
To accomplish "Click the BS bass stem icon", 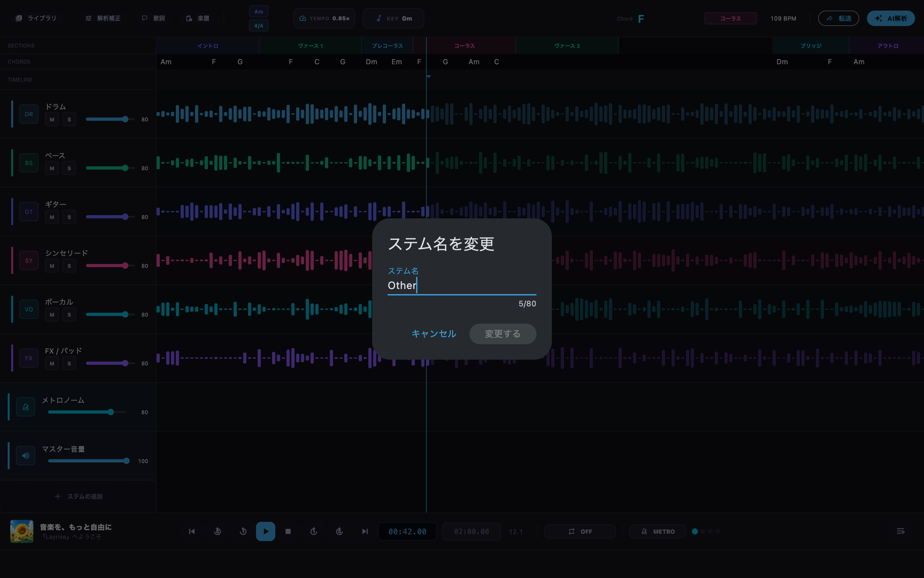I will pos(29,163).
